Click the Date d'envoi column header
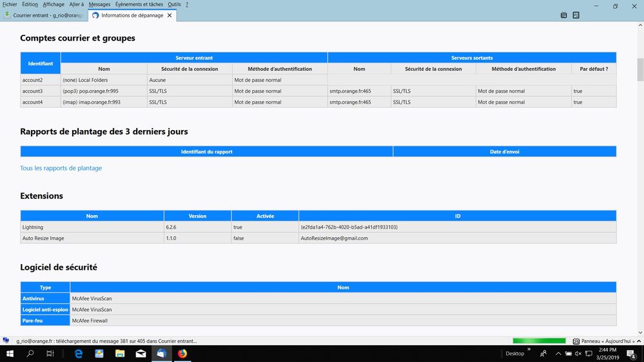 (505, 151)
